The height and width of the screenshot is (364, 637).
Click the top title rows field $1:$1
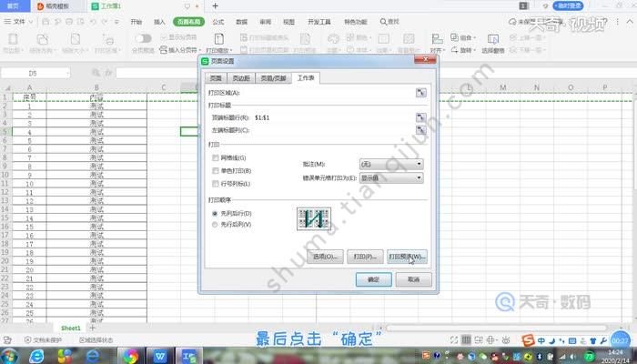pyautogui.click(x=333, y=117)
